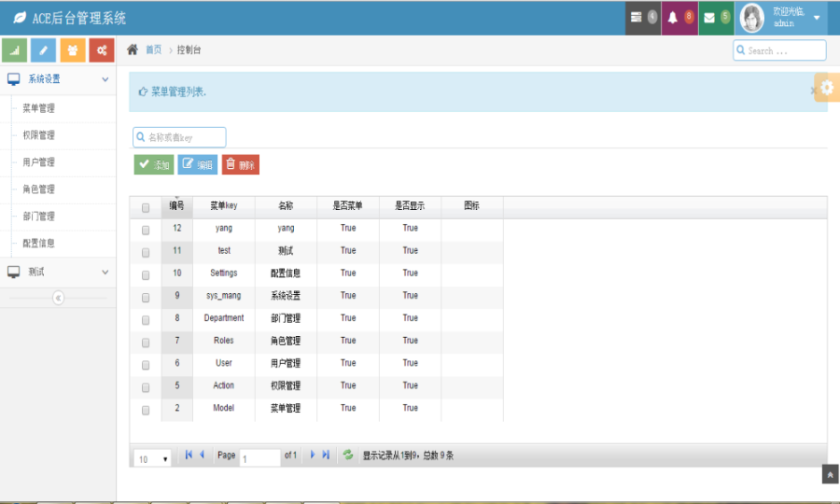Open the rows-per-page dropdown showing 10
Viewport: 840px width, 504px height.
pos(154,458)
